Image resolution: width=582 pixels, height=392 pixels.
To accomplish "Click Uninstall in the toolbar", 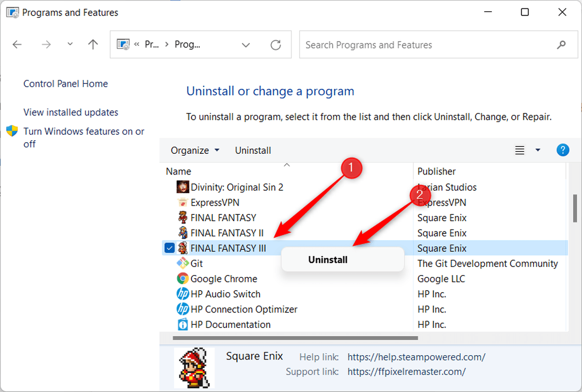I will click(253, 150).
